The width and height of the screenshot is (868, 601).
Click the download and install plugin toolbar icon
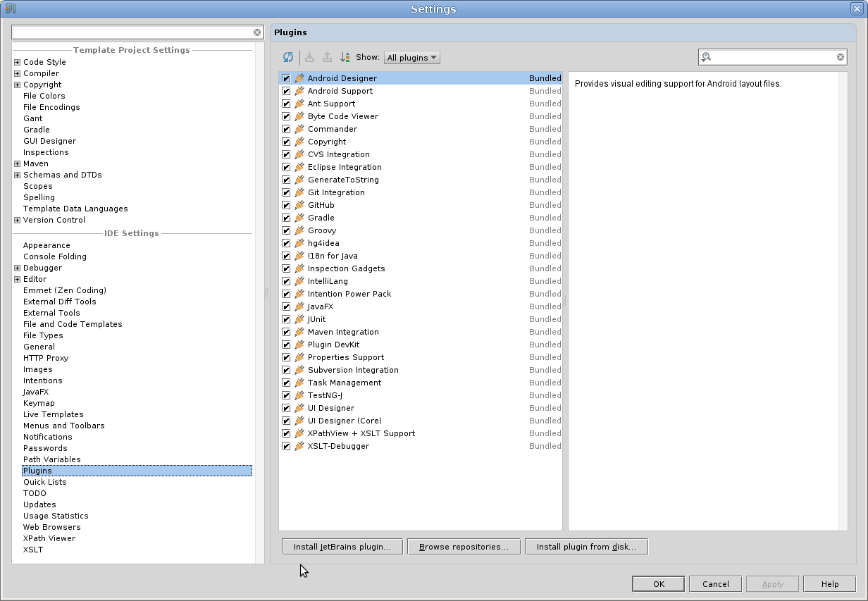(309, 58)
